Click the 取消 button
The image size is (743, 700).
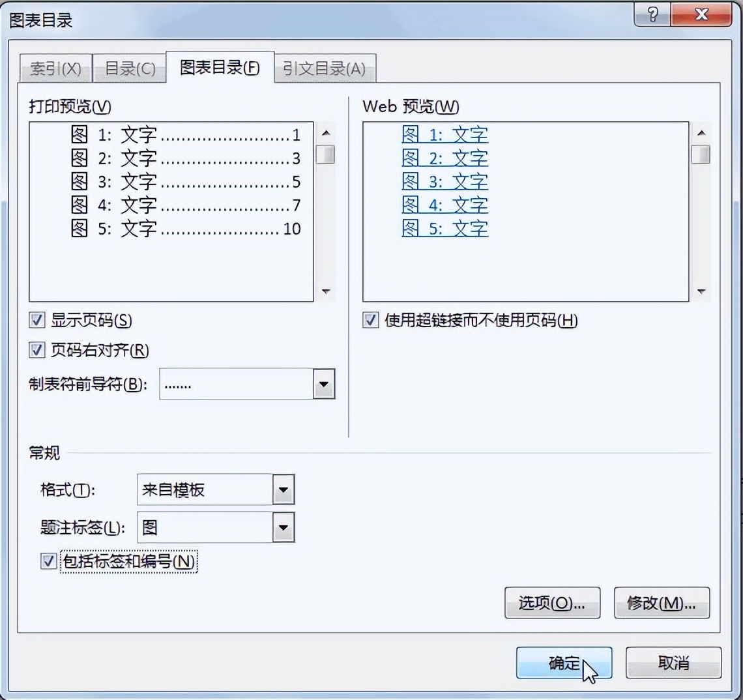tap(673, 662)
